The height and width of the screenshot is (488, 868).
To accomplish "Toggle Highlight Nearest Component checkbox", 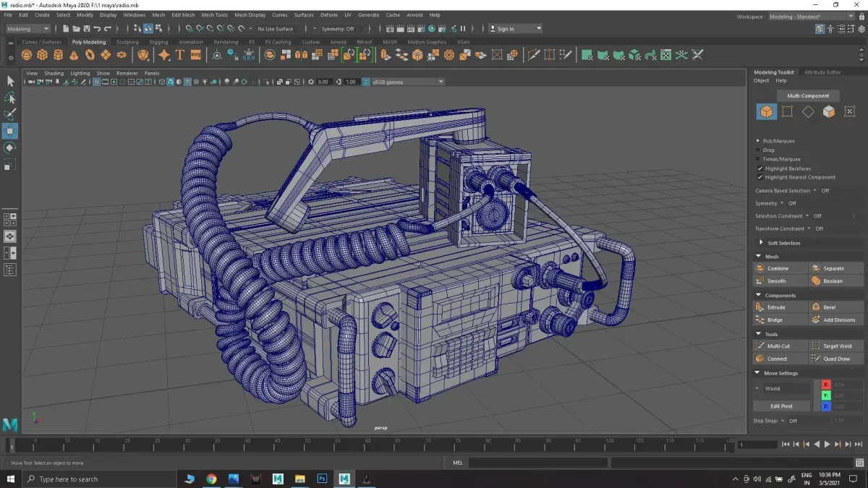I will click(x=759, y=177).
